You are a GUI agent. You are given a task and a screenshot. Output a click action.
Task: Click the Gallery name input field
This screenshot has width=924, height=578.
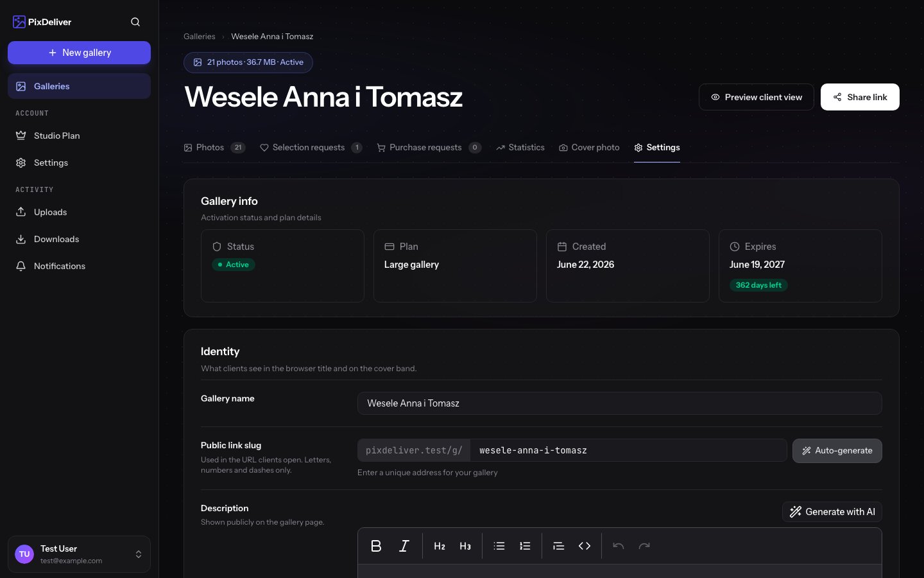click(x=620, y=403)
